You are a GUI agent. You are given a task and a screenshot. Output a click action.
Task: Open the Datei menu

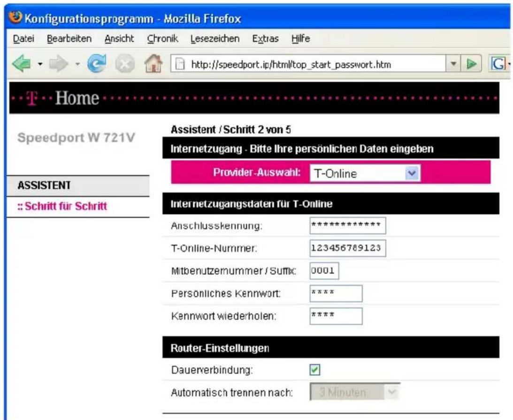coord(23,38)
